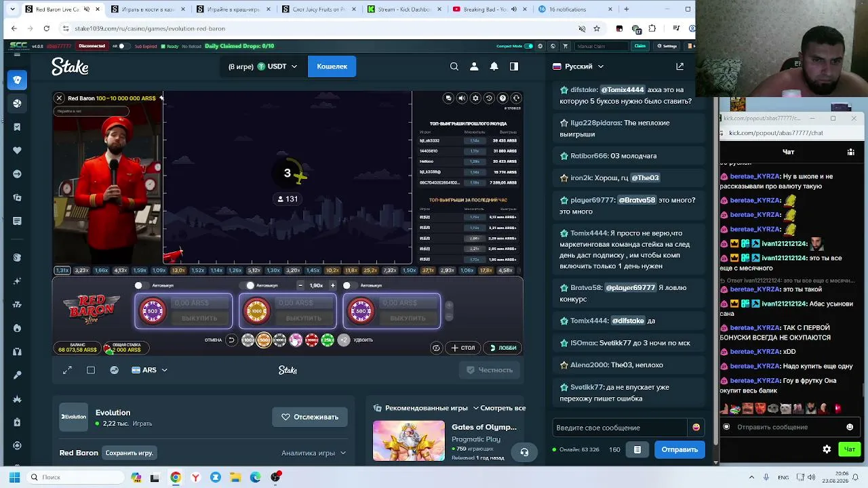
Task: Switch to the Breaking Bad YouTube tab
Action: pyautogui.click(x=485, y=9)
